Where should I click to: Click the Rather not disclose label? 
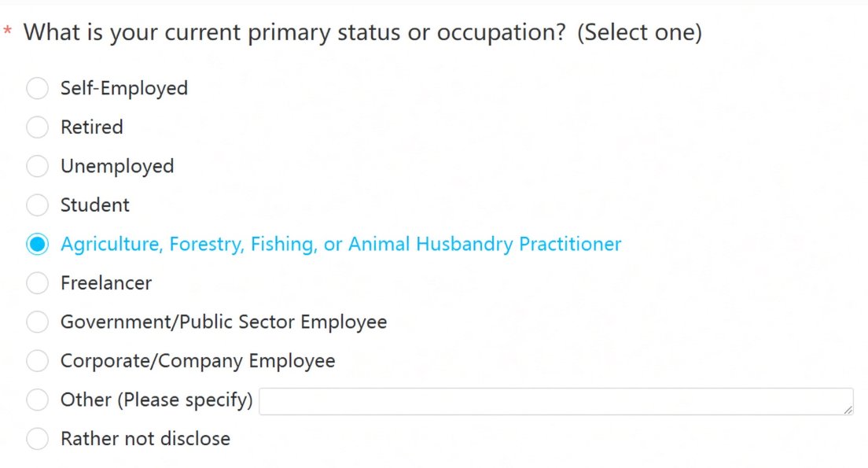pyautogui.click(x=145, y=439)
